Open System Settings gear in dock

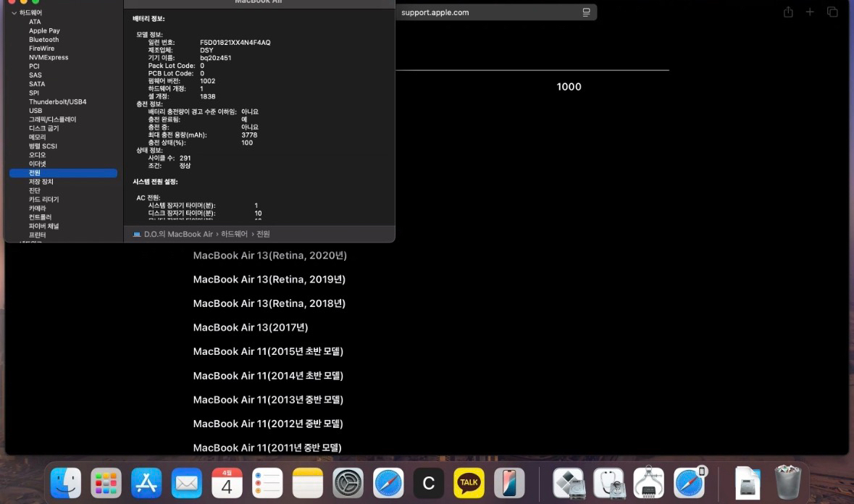348,483
